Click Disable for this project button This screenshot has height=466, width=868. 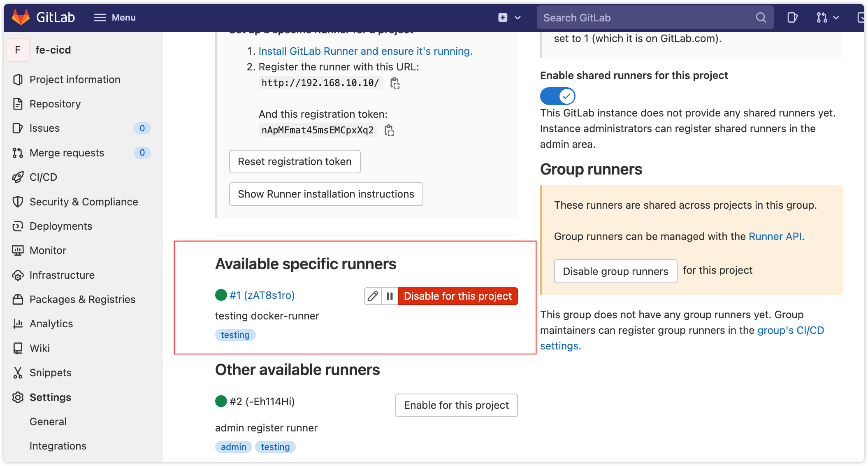pos(458,296)
